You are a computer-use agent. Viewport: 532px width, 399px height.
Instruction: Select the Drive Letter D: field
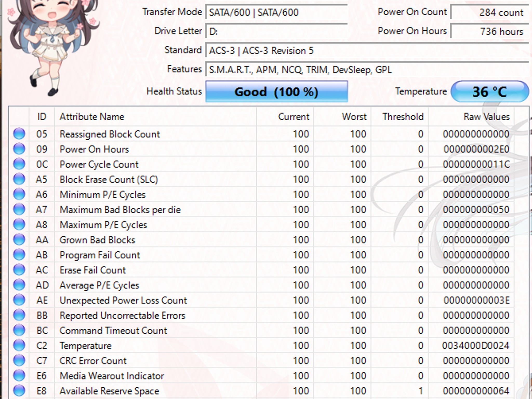(x=277, y=31)
